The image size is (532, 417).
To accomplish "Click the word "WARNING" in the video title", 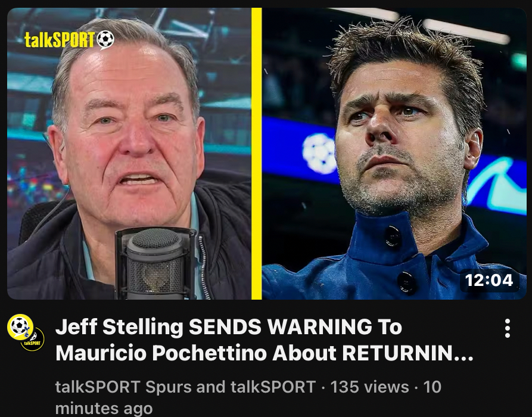I will point(319,326).
